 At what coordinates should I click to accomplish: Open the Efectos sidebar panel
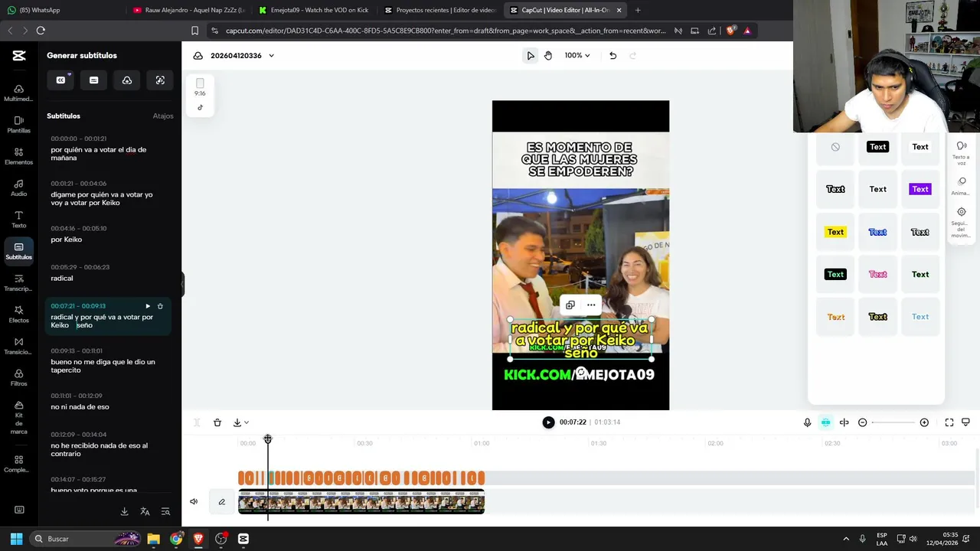coord(18,315)
